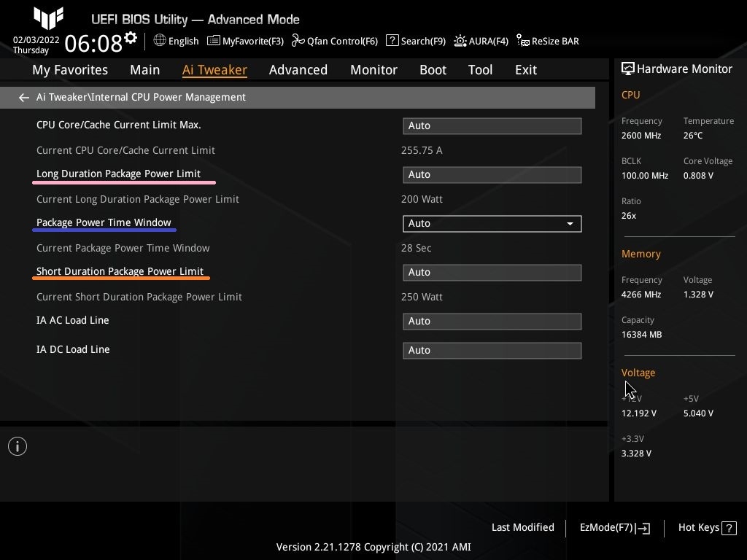Open the Monitor tab
The width and height of the screenshot is (747, 560).
click(x=374, y=70)
